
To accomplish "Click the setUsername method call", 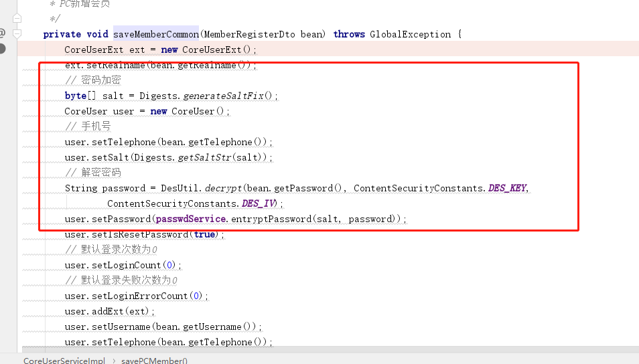I will 121,327.
